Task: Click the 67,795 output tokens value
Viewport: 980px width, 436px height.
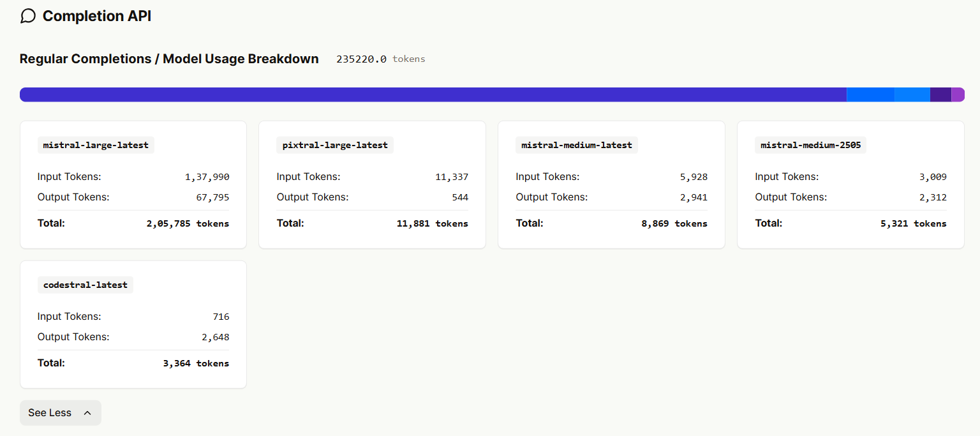Action: pyautogui.click(x=212, y=197)
